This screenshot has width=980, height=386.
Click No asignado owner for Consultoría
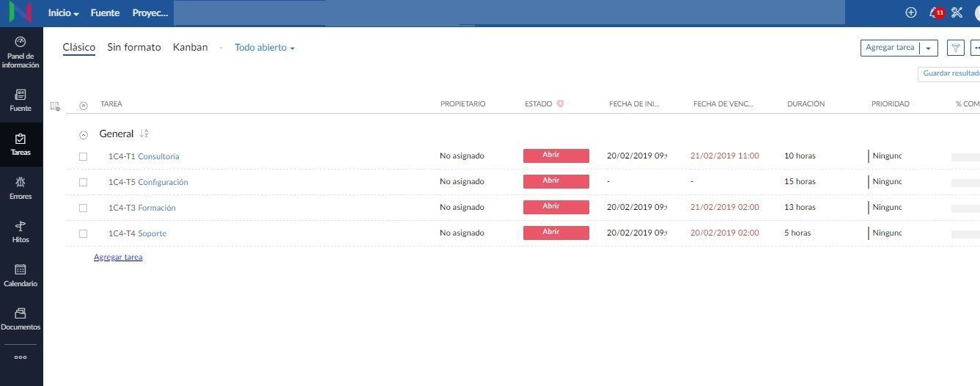(x=462, y=156)
